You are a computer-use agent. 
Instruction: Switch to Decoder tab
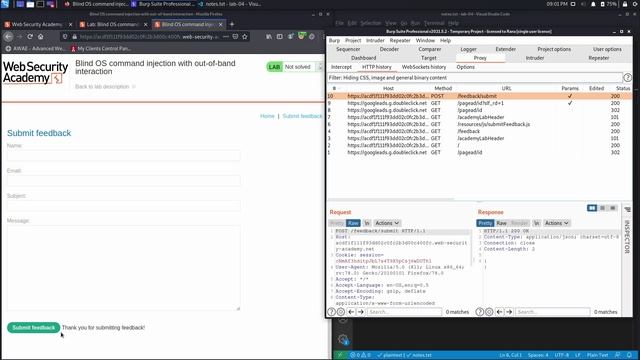[389, 49]
